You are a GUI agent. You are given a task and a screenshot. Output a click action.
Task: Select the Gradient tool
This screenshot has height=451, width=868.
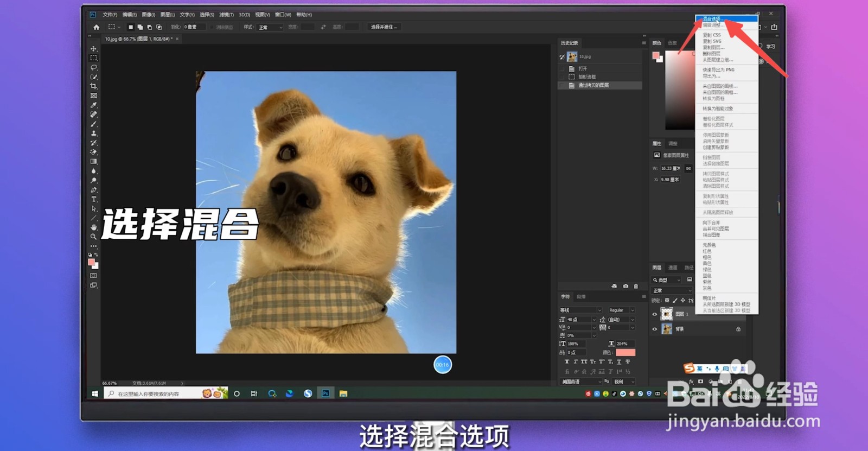94,162
